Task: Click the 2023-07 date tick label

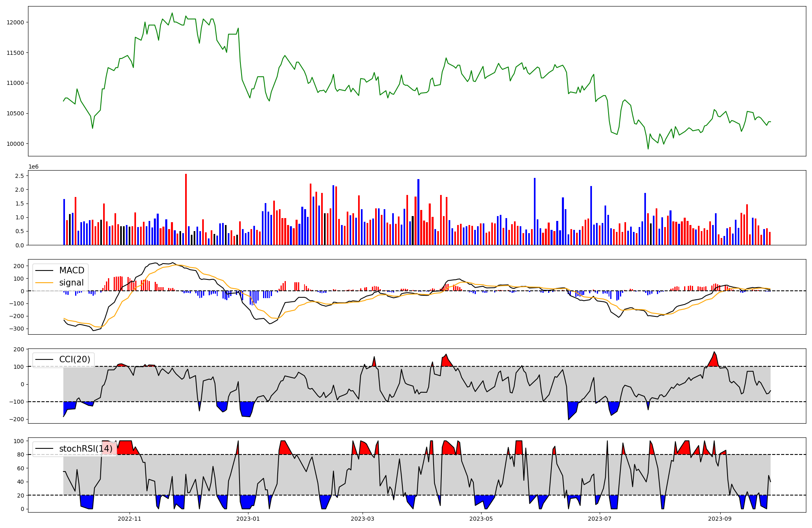Action: click(599, 519)
